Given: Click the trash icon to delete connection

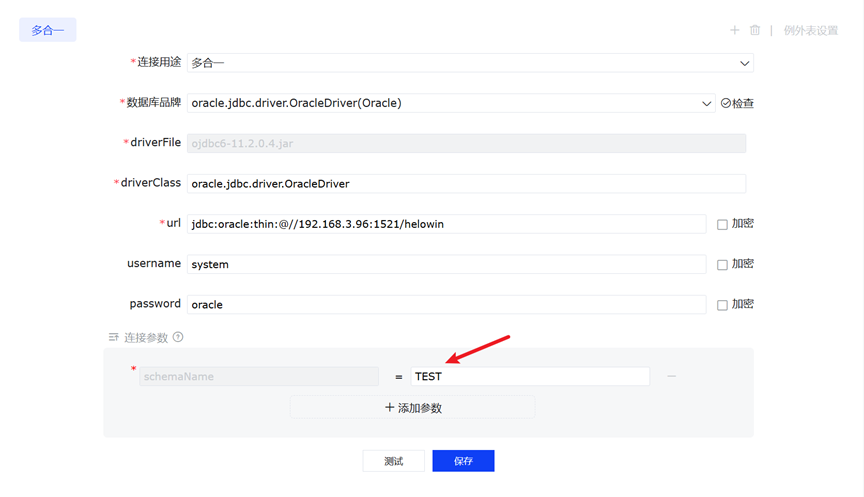Looking at the screenshot, I should click(x=755, y=30).
